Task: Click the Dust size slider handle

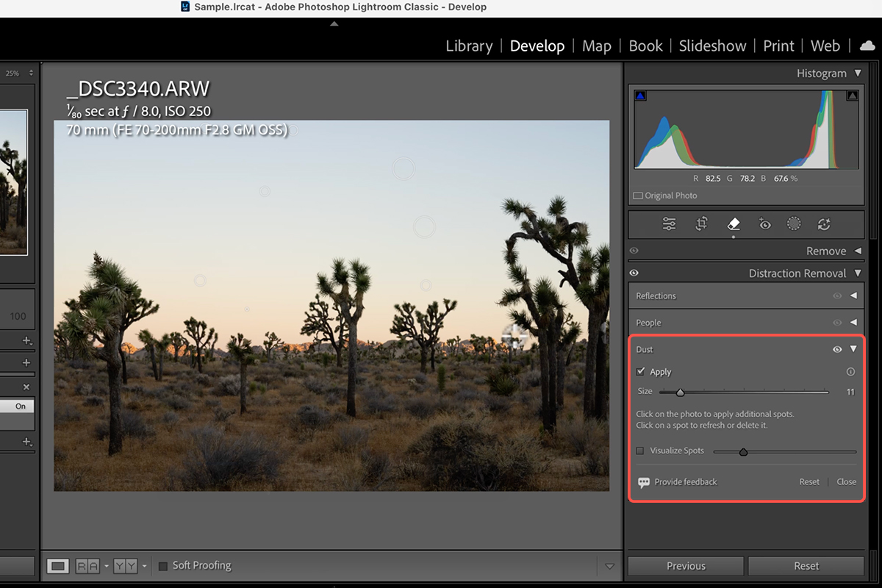Action: (680, 392)
